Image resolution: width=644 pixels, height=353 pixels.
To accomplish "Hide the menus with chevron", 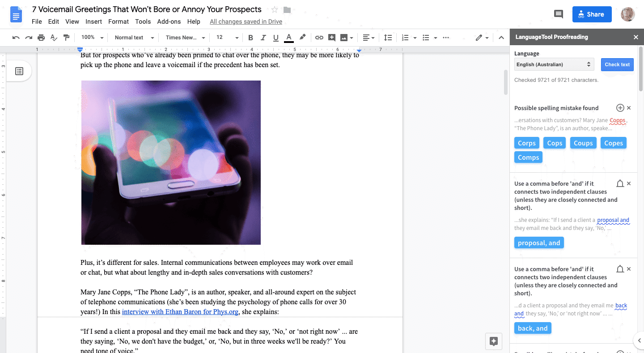I will (501, 38).
